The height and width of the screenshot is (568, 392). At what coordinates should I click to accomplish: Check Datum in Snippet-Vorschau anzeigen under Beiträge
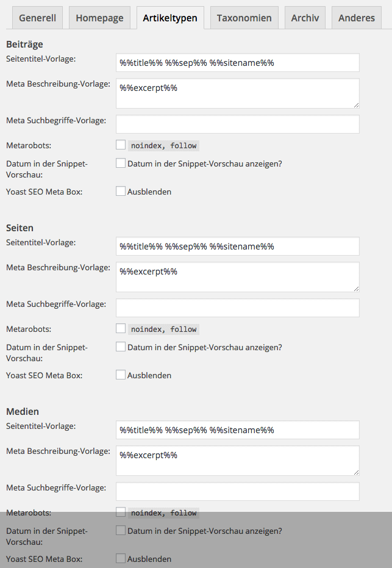click(121, 164)
